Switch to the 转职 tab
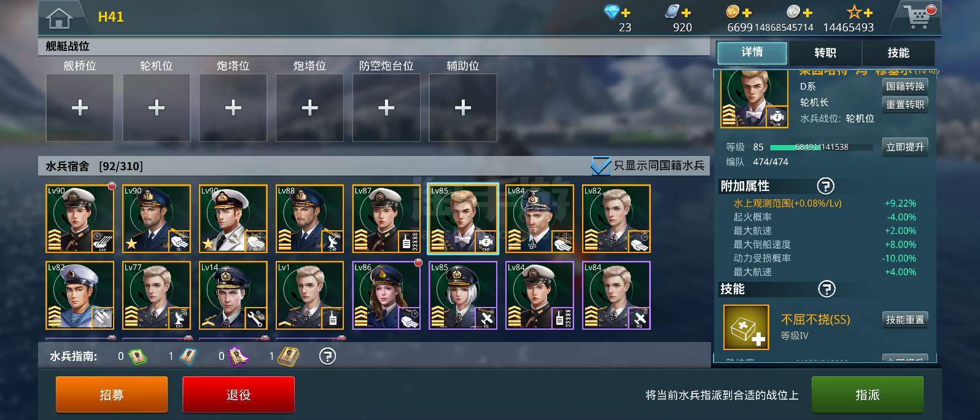 pyautogui.click(x=825, y=53)
